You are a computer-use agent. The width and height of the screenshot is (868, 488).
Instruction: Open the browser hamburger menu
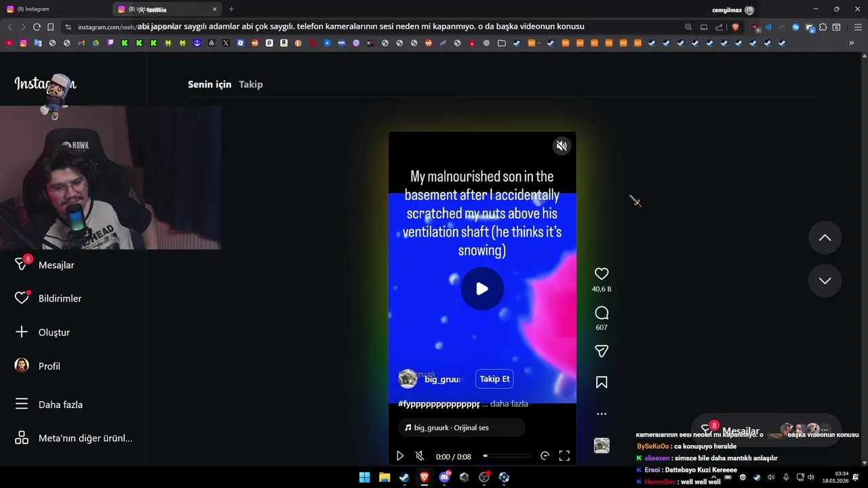coord(858,27)
